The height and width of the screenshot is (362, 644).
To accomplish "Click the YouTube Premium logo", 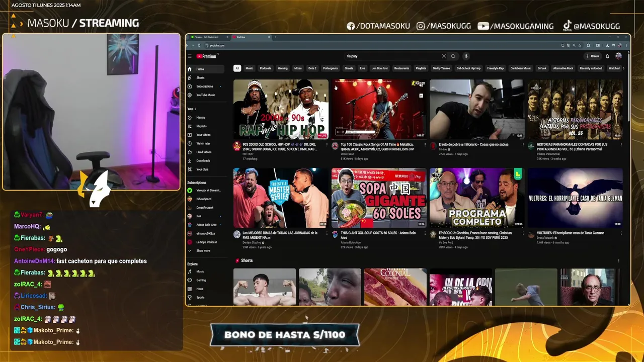I will point(206,56).
